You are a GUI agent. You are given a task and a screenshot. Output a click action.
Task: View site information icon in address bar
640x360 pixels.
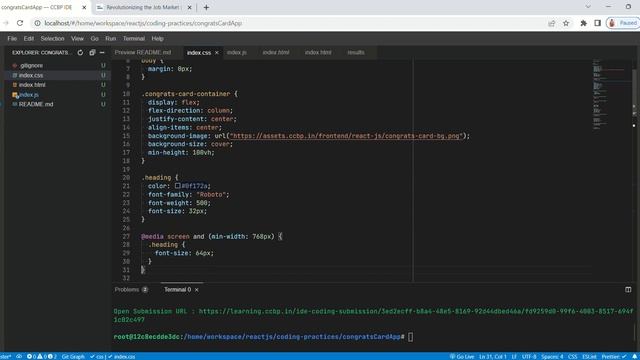37,23
